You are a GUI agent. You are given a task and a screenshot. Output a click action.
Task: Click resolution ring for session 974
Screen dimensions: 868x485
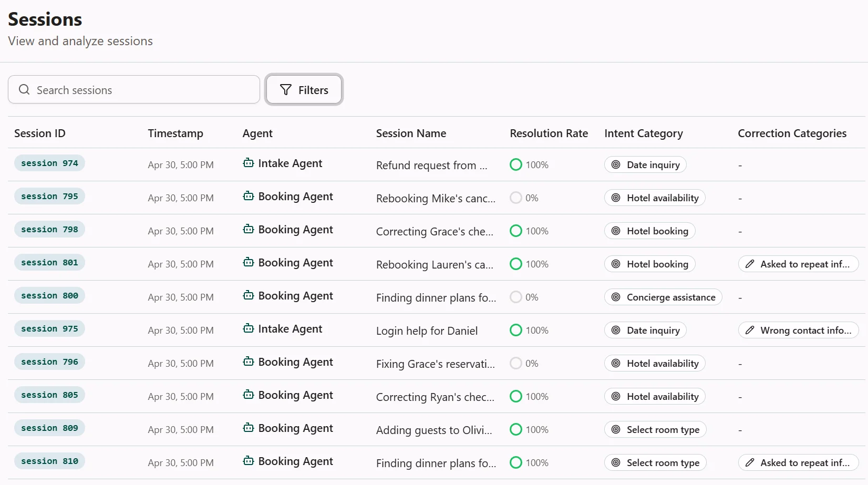pyautogui.click(x=516, y=164)
